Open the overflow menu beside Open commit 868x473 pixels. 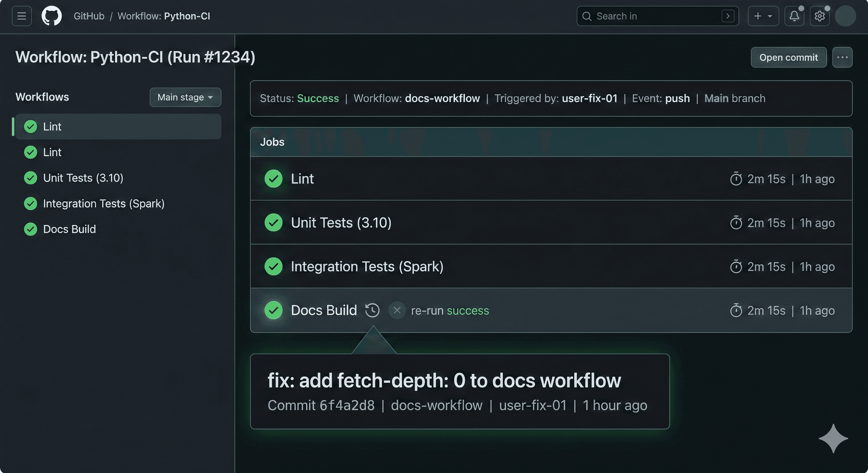(842, 57)
